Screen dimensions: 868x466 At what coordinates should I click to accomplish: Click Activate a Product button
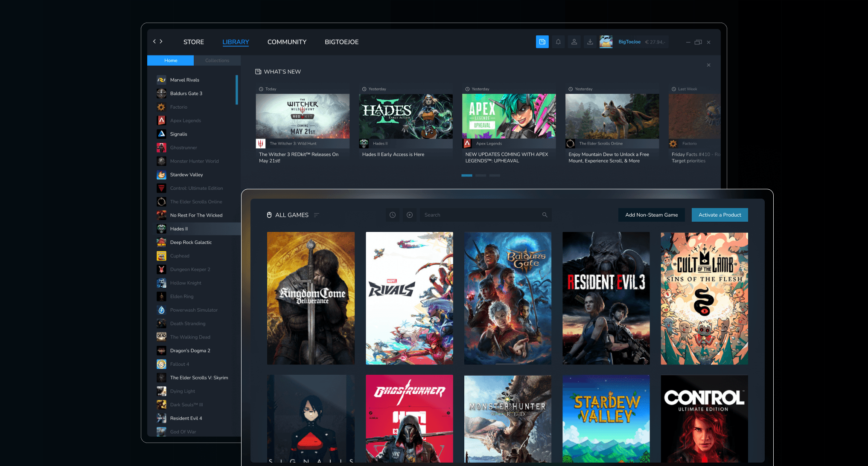[x=720, y=215]
